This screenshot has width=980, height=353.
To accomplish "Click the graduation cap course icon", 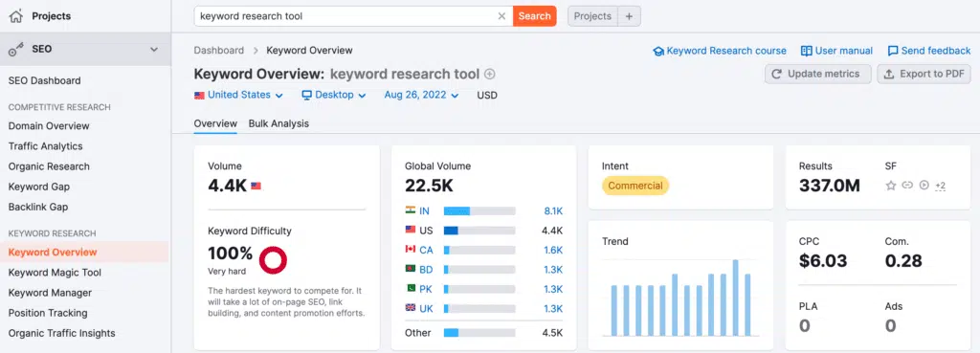I will click(x=658, y=52).
